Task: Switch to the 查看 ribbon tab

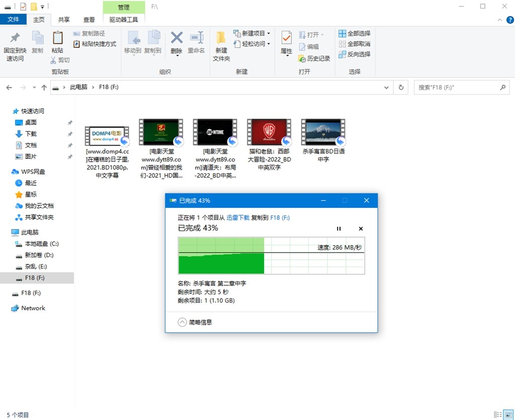Action: coord(89,19)
